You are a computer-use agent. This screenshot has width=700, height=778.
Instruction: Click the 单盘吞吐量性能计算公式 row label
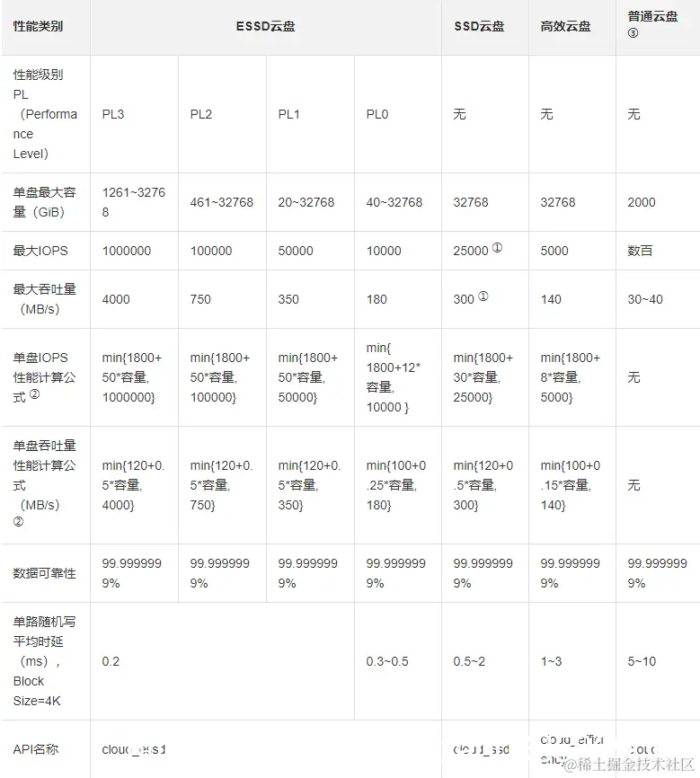coord(45,485)
